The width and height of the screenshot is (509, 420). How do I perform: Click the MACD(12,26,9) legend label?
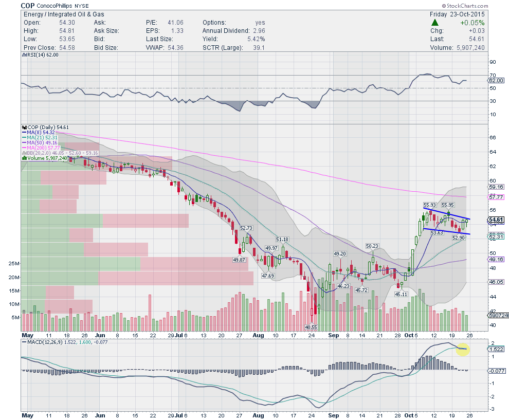point(45,342)
